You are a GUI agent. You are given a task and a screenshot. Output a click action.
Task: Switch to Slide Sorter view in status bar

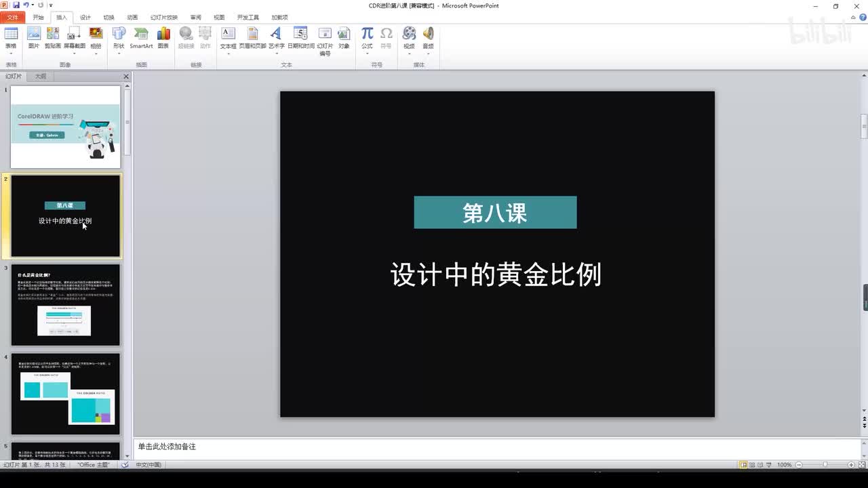coord(753,465)
